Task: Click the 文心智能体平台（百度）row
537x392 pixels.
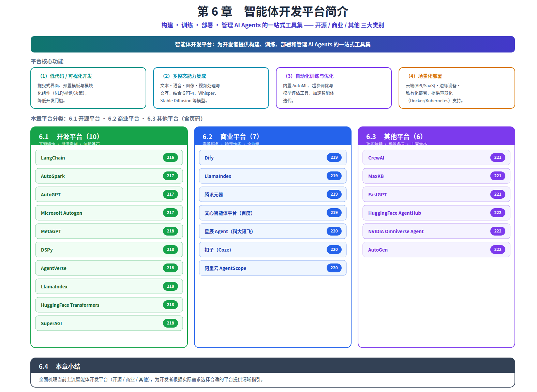Action: point(273,213)
